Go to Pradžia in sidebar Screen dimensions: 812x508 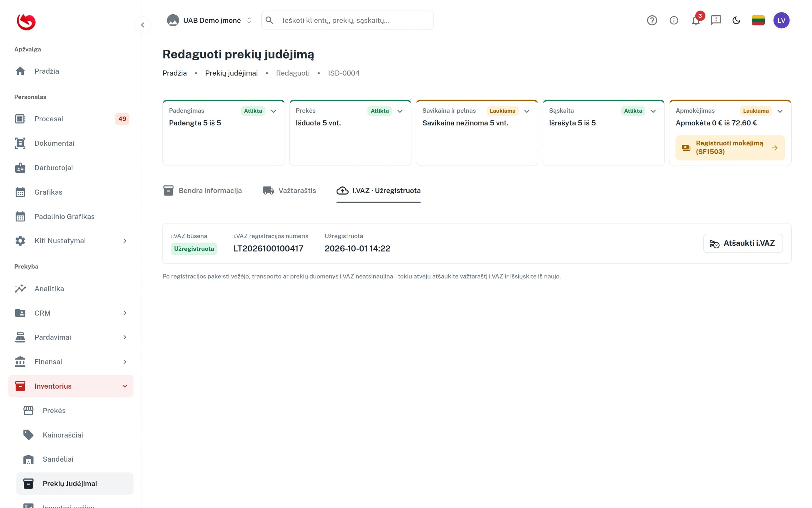coord(71,71)
